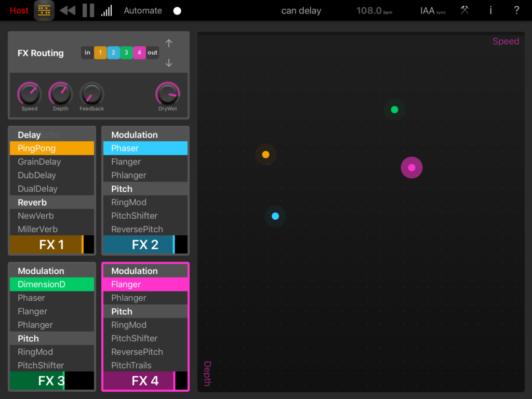Click the Speed axis label on XY pad
532x399 pixels.
pyautogui.click(x=506, y=42)
